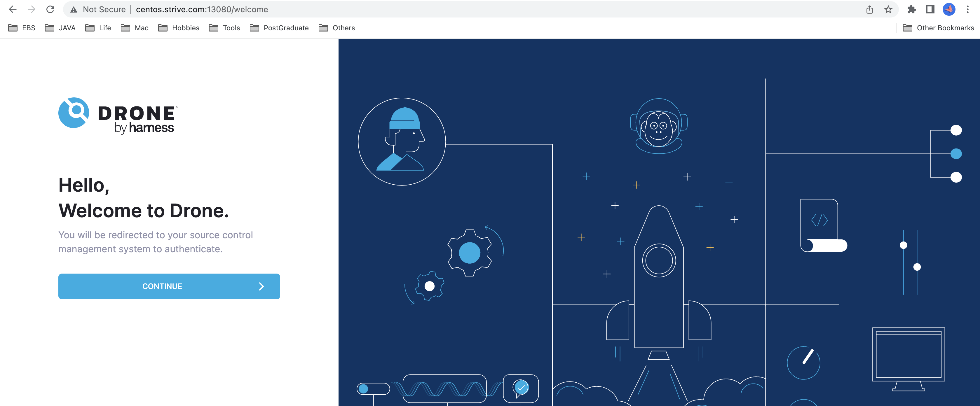Expand Other Bookmarks folder

pos(938,28)
